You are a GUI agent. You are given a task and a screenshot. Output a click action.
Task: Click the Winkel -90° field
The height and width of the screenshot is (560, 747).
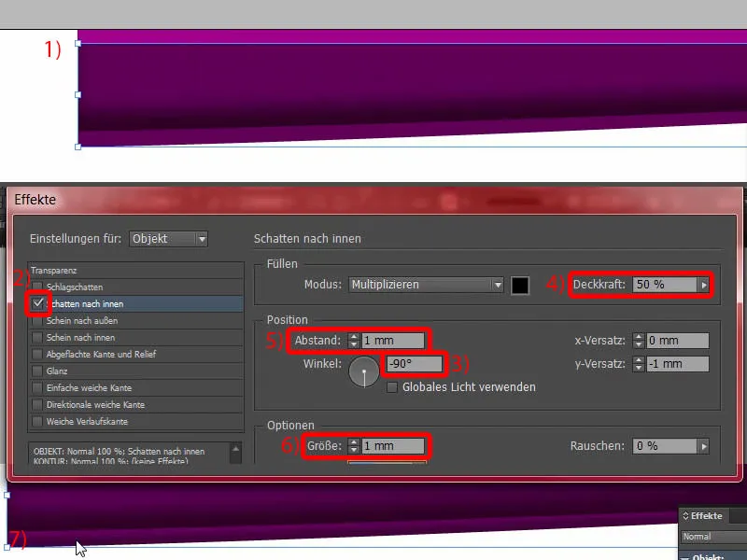click(x=414, y=364)
